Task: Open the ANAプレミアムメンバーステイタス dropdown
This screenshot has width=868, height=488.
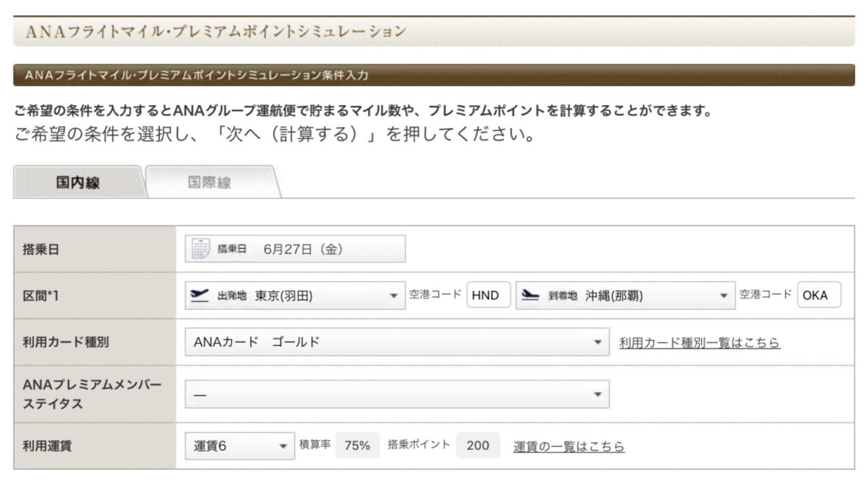Action: click(397, 394)
